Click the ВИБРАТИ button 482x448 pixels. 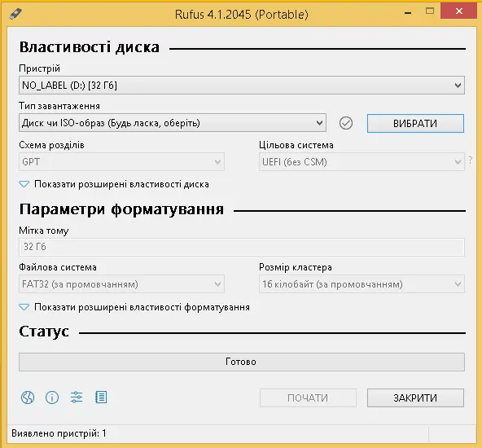point(415,123)
